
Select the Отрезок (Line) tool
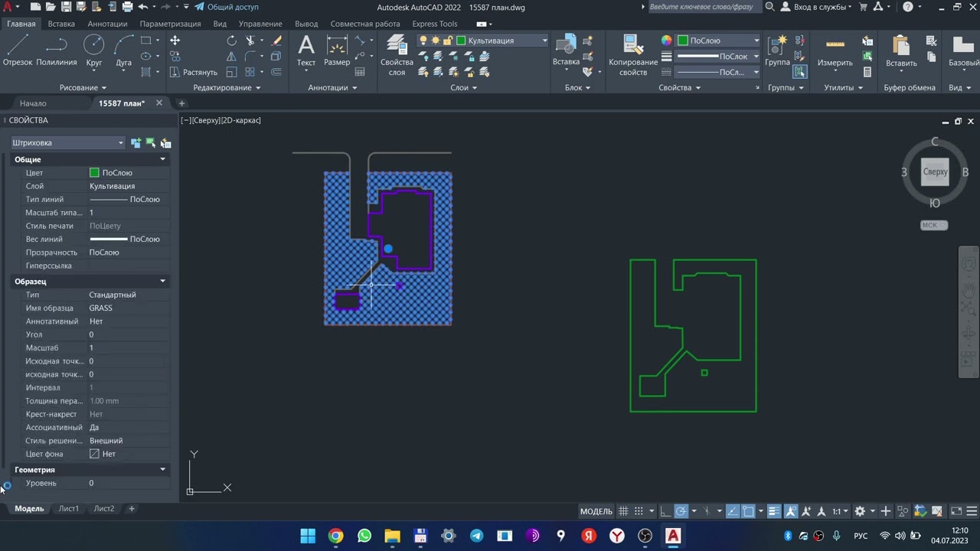point(18,51)
